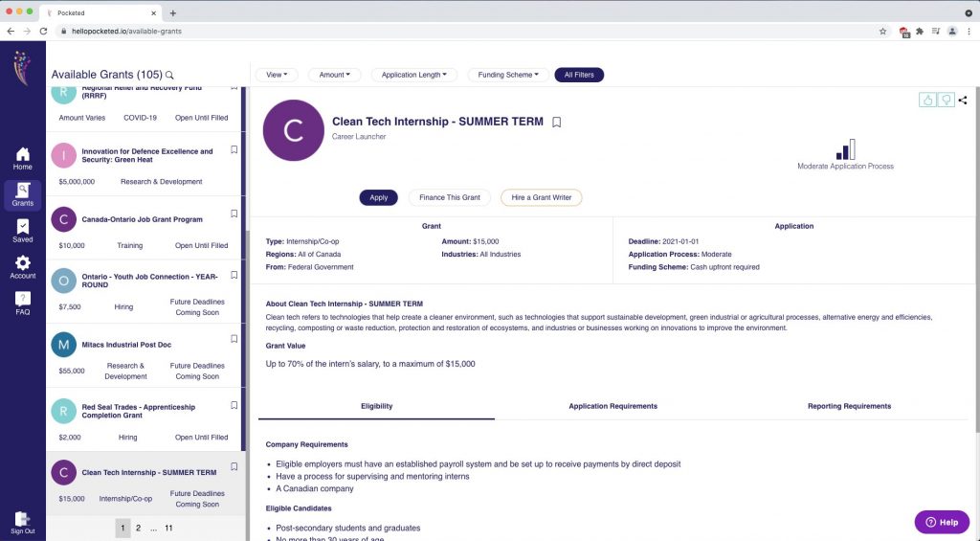Image resolution: width=980 pixels, height=541 pixels.
Task: Select the Application Requirements tab
Action: (x=612, y=407)
